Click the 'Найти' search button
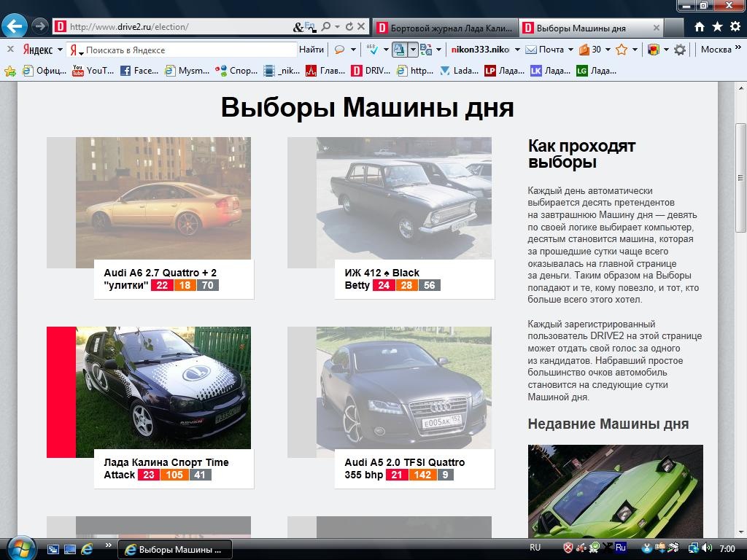The width and height of the screenshot is (747, 560). click(x=311, y=50)
